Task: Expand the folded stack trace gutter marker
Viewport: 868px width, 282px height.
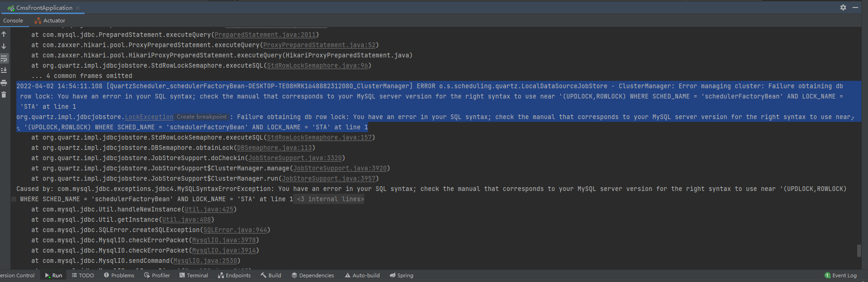Action: pos(14,199)
